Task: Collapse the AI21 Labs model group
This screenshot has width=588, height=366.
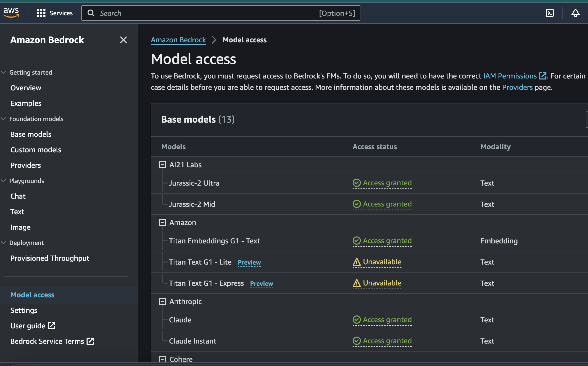Action: tap(163, 165)
